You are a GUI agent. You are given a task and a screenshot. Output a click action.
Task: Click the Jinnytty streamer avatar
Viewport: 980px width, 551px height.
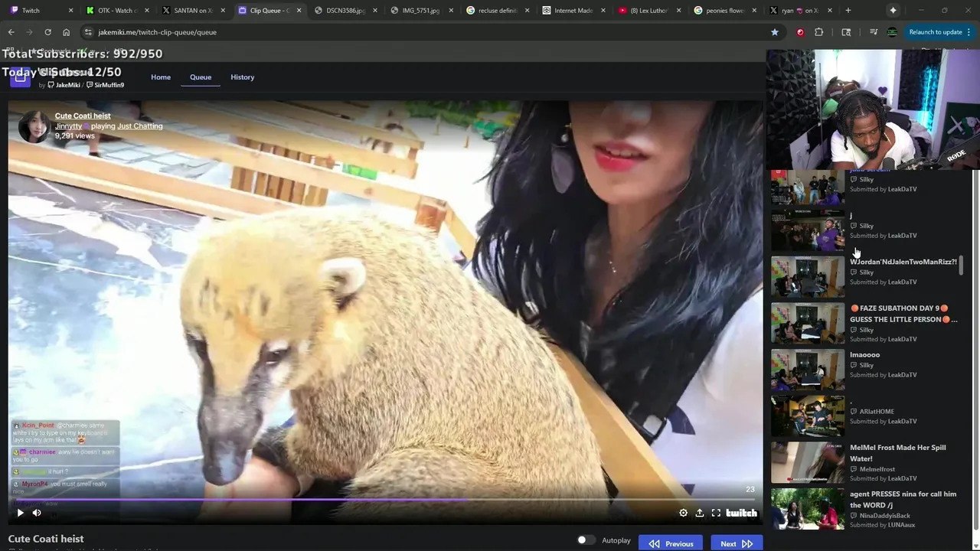tap(34, 126)
